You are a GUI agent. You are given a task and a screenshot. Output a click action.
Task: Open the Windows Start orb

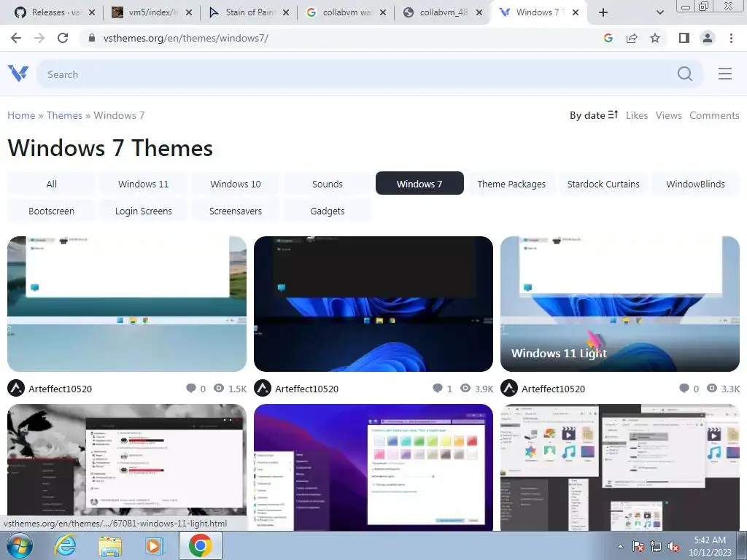point(19,545)
